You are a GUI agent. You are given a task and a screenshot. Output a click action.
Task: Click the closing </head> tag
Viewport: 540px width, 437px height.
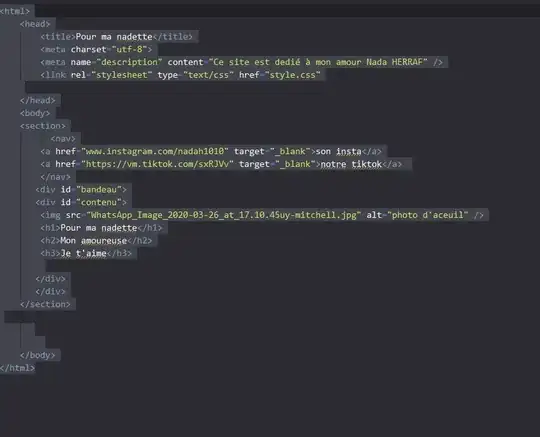(38, 101)
